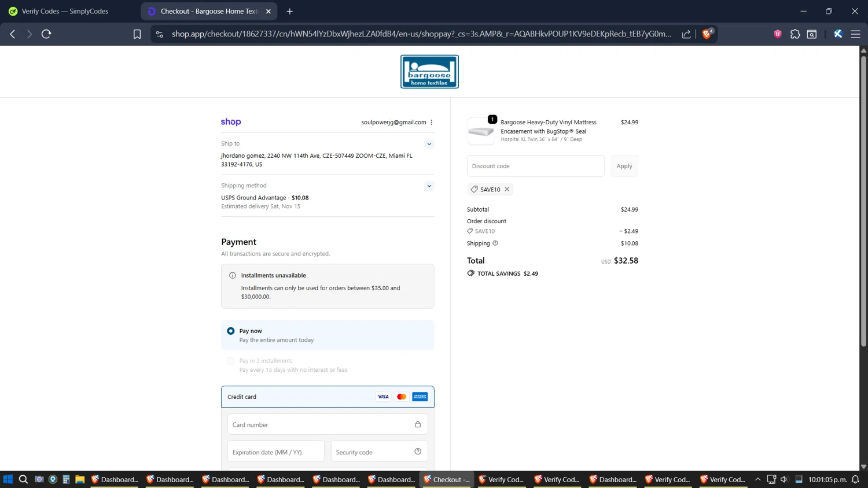Open the File Explorer taskbar icon
The width and height of the screenshot is (868, 488).
(80, 479)
